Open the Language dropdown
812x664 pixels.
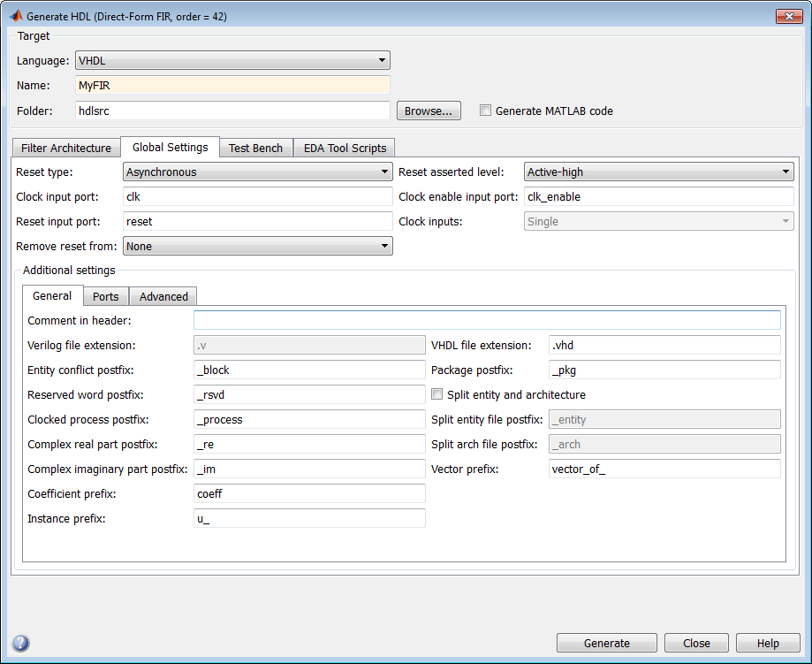tap(232, 60)
